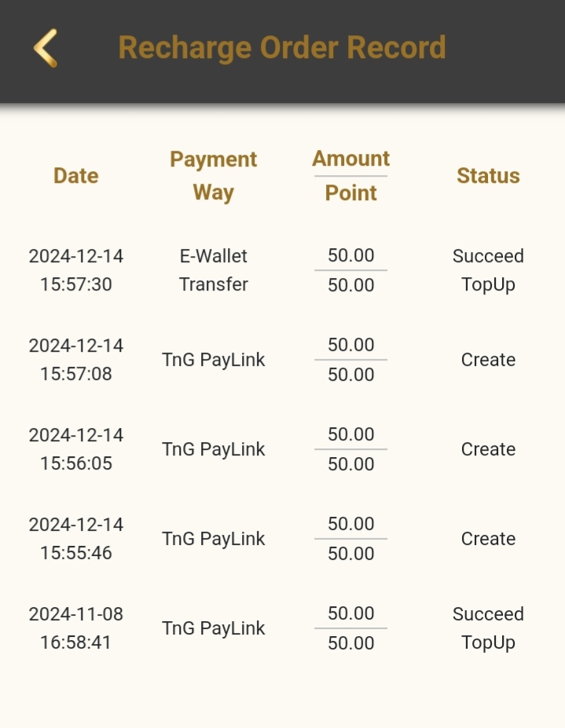
Task: Select the Payment Way column header
Action: click(213, 176)
